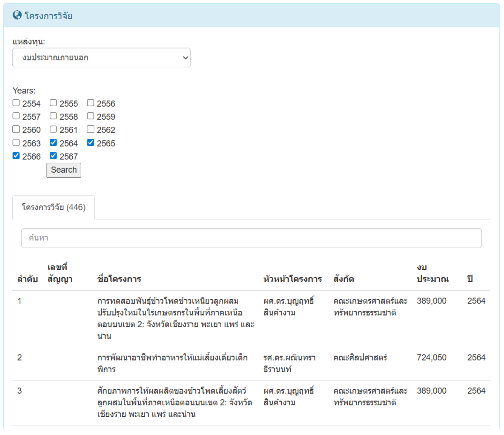Image resolution: width=504 pixels, height=435 pixels.
Task: Tick the 2558 year checkbox
Action: click(53, 116)
